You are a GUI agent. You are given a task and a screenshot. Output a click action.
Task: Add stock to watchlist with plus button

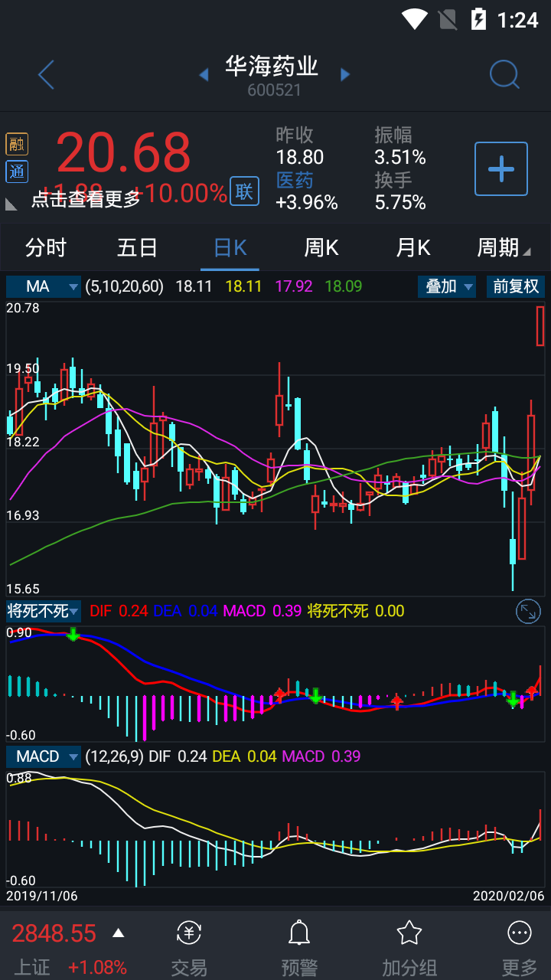(501, 168)
